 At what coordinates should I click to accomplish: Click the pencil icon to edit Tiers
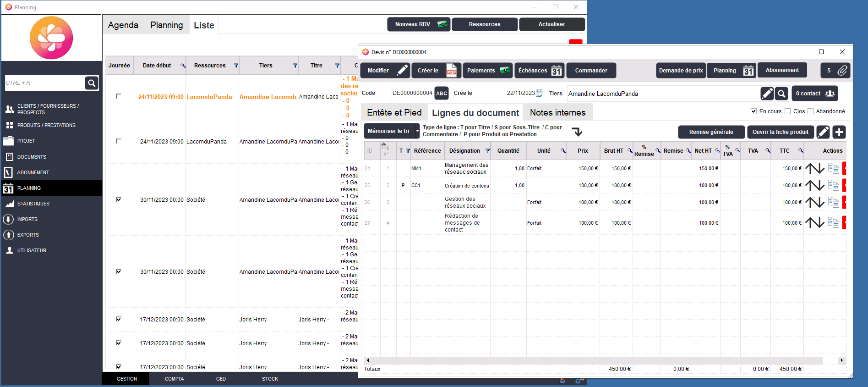767,94
